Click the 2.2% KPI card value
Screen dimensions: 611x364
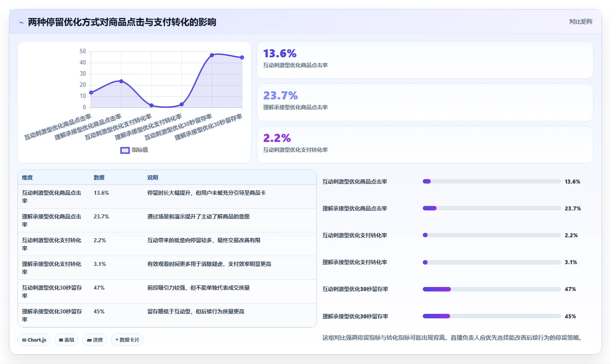coord(277,137)
